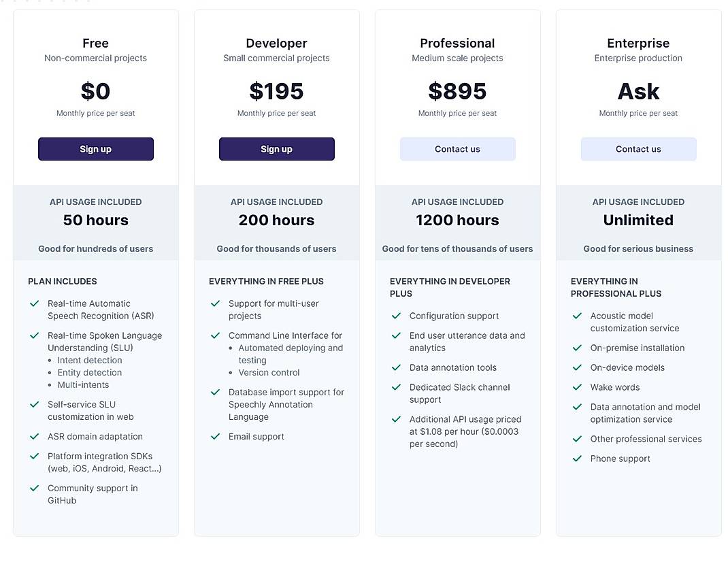Screen dimensions: 728x562
Task: Click the checkmark beside Configuration support
Action: [397, 316]
